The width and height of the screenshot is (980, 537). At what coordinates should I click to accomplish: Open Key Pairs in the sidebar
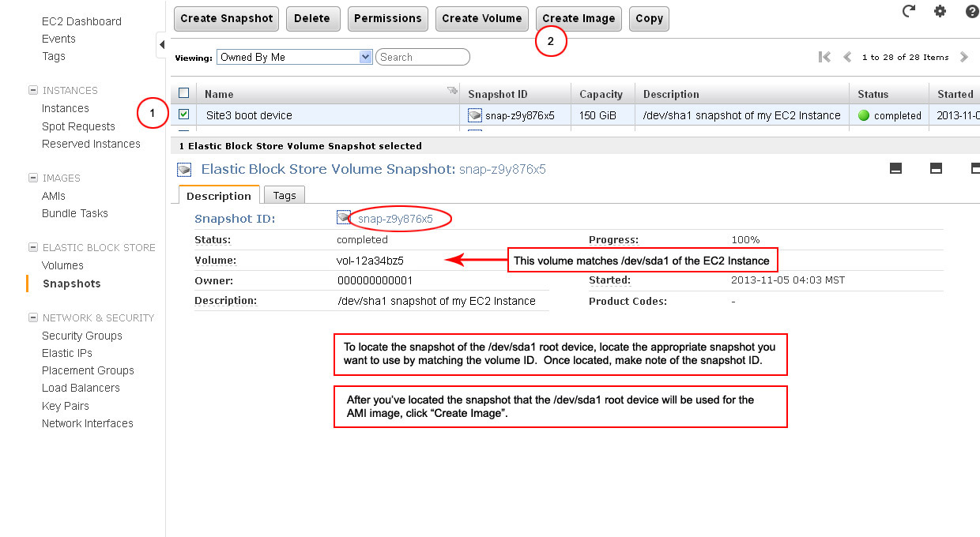click(x=66, y=406)
